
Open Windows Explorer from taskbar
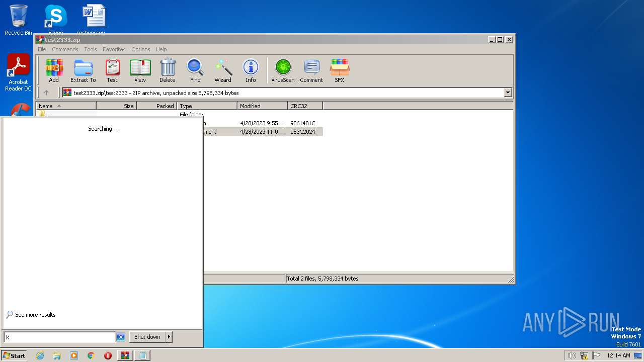(x=57, y=355)
